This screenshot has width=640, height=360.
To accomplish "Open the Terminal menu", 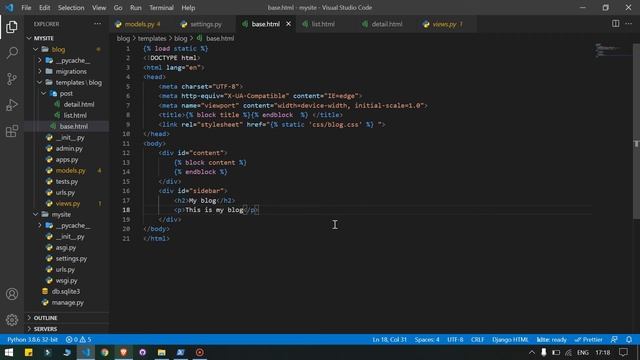I will (x=161, y=8).
